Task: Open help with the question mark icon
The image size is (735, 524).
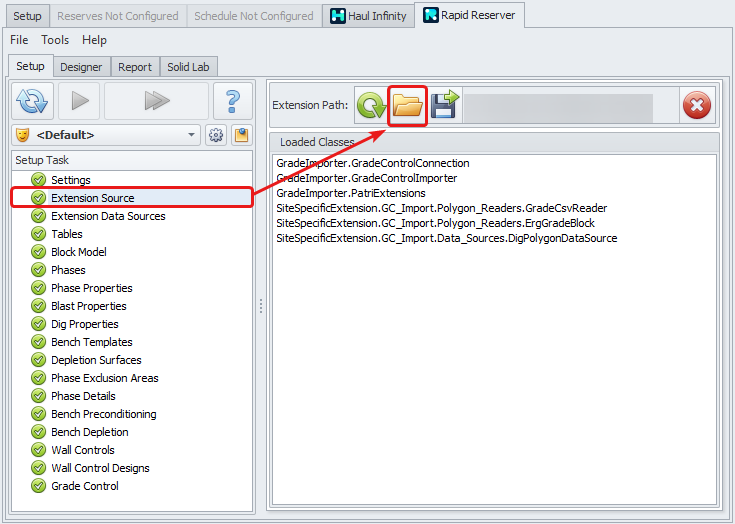Action: tap(232, 101)
